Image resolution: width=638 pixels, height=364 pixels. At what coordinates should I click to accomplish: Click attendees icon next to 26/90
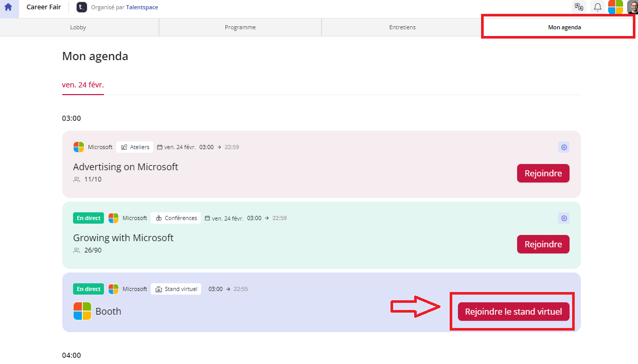(x=77, y=250)
